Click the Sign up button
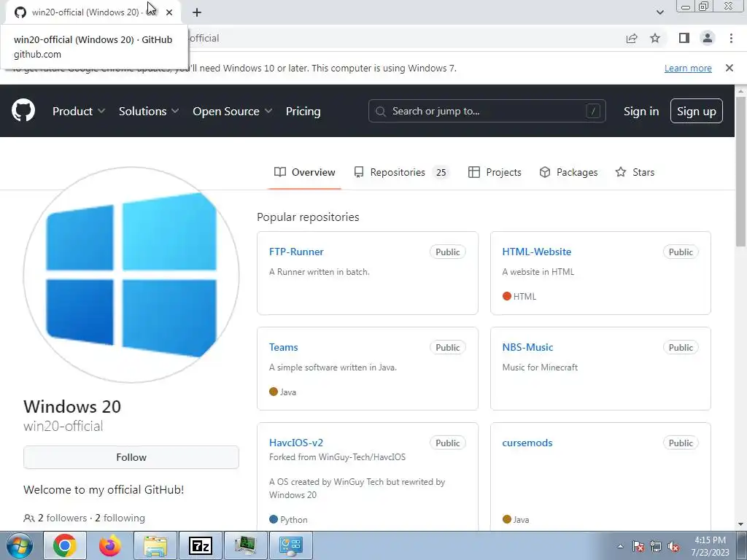747x560 pixels. pos(697,111)
